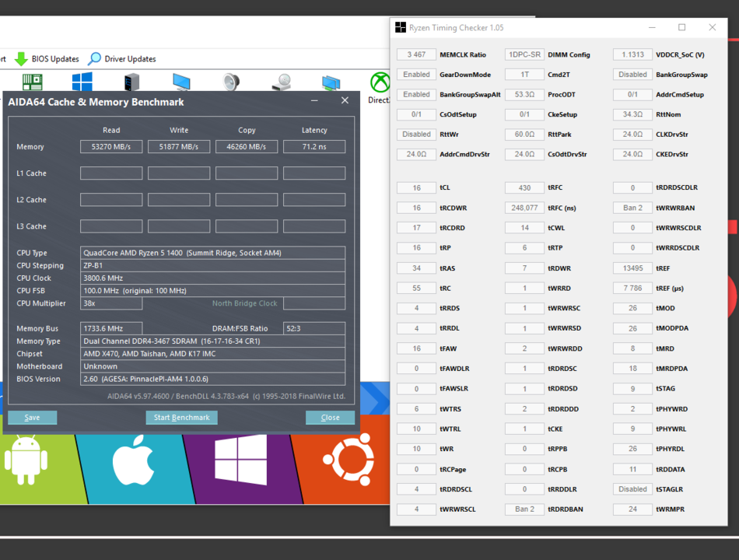Click the BankGroupSwap Disabled value
Viewport: 739px width, 560px height.
[632, 75]
